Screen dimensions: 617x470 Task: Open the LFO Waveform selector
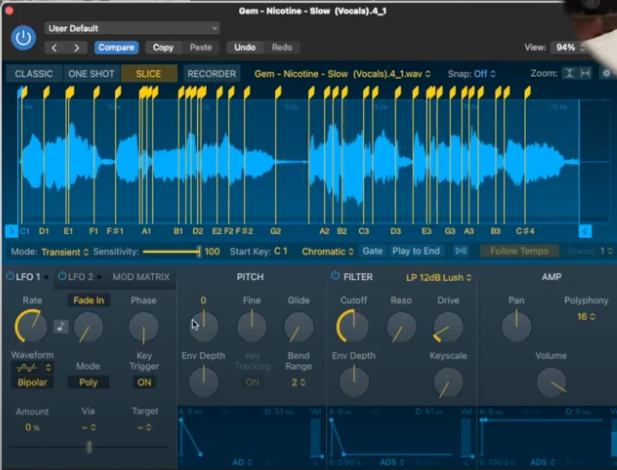tap(33, 368)
